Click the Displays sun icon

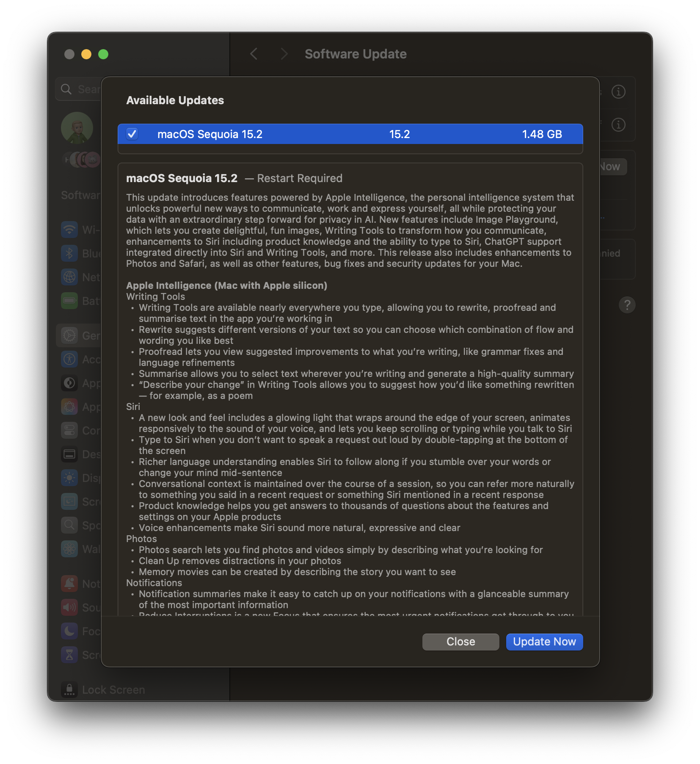click(69, 478)
